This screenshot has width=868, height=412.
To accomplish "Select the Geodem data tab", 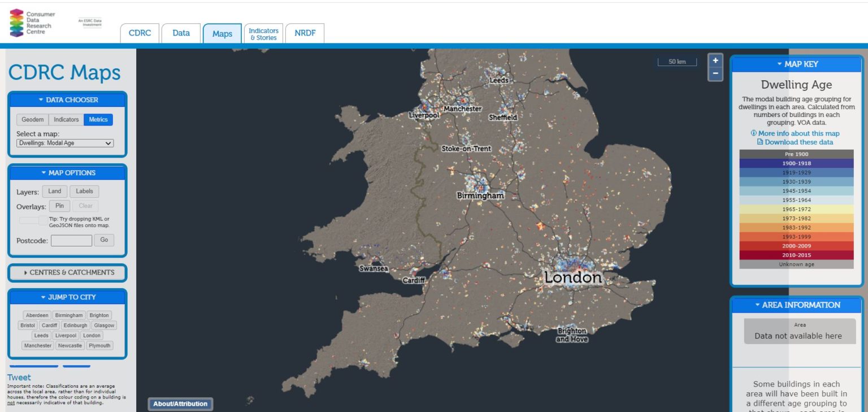I will point(32,119).
